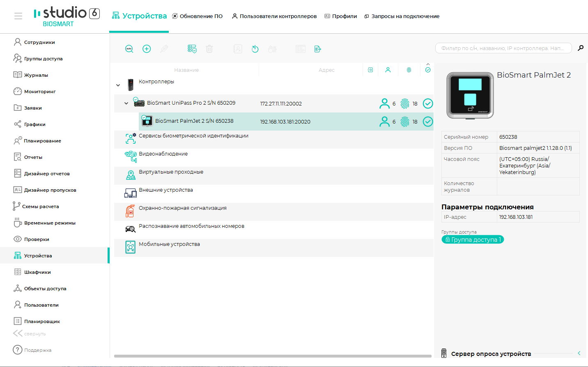Click the user icon in the PalmJet 2 row
The image size is (588, 367).
(x=385, y=122)
